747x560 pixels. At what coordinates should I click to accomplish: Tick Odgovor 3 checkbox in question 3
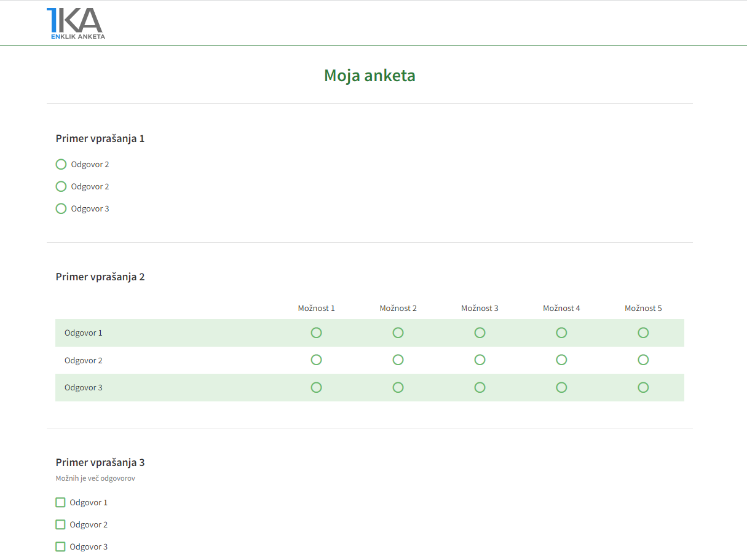pyautogui.click(x=60, y=546)
